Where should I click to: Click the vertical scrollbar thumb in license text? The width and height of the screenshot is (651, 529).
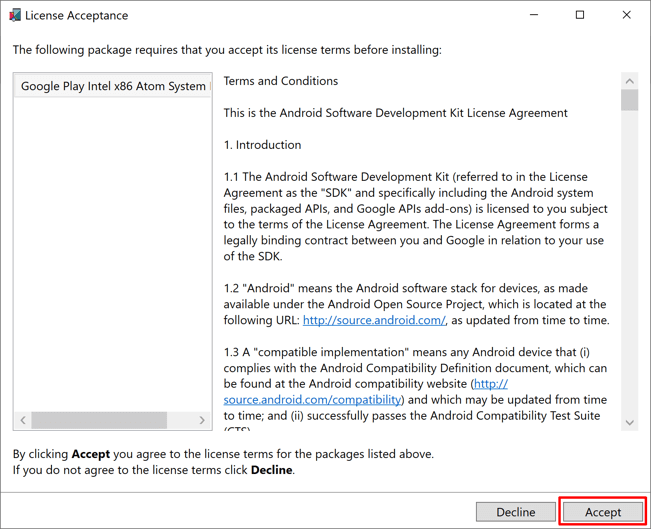(x=629, y=100)
